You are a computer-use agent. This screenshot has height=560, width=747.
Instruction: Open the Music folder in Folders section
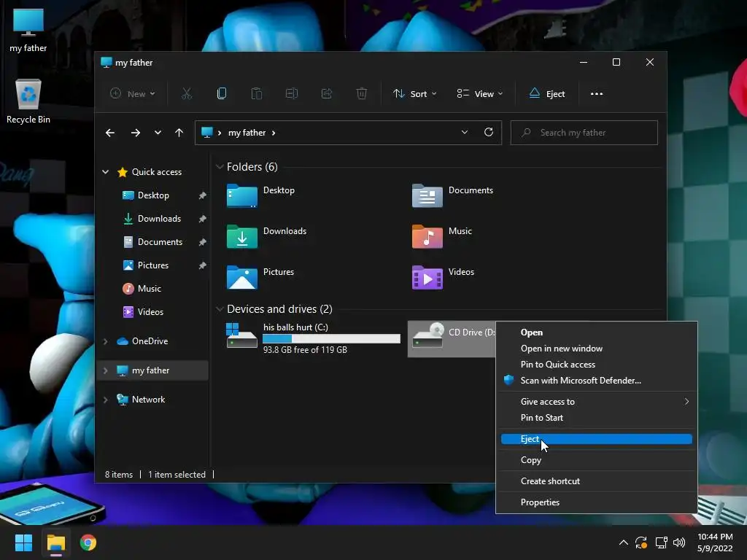tap(427, 236)
